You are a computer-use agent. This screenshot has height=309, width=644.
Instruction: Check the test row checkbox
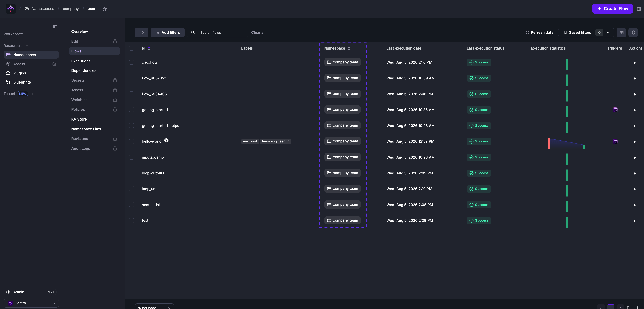click(x=132, y=220)
